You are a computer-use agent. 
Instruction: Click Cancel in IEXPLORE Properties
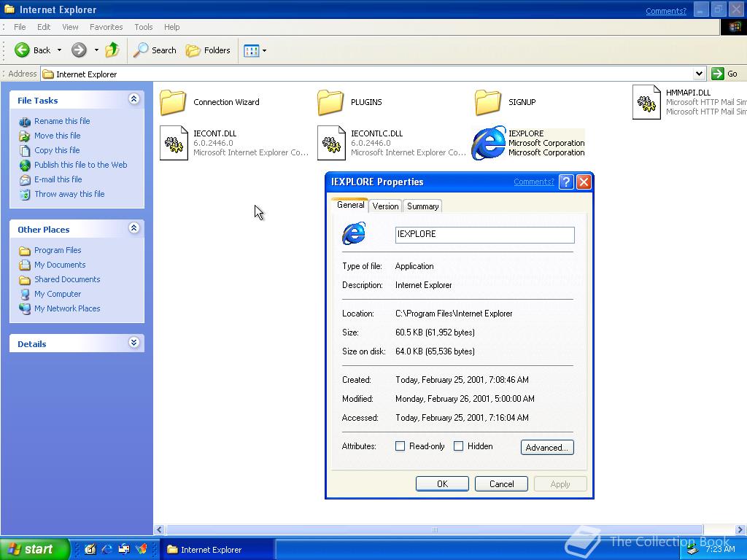[501, 484]
